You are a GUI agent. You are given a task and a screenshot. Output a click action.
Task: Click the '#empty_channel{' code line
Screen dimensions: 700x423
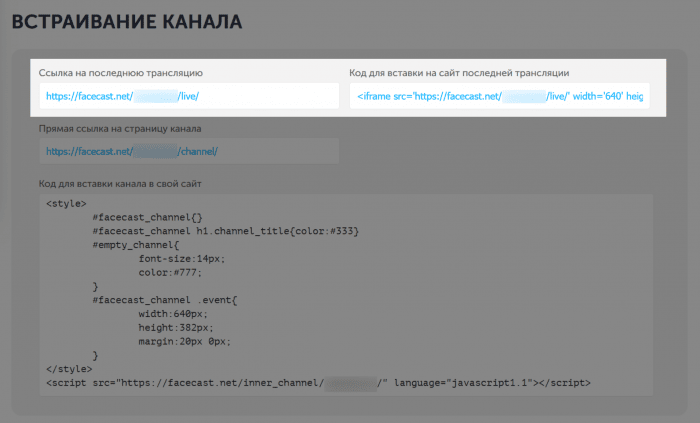pyautogui.click(x=136, y=245)
